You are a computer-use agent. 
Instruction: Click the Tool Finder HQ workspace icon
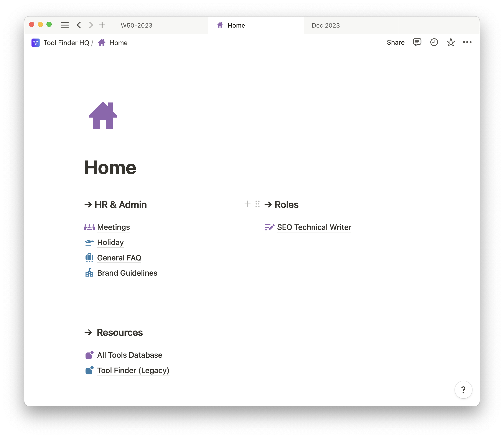click(35, 43)
